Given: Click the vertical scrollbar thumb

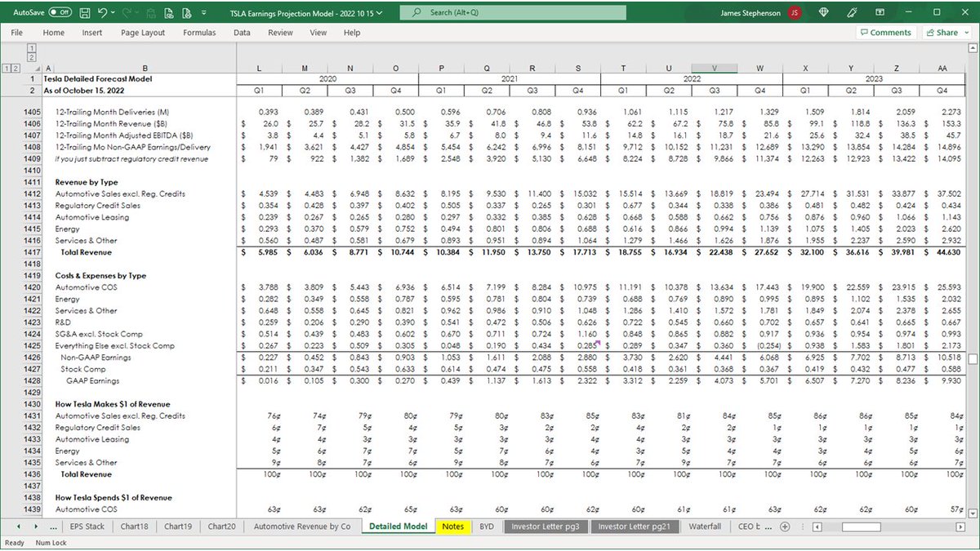Looking at the screenshot, I should pos(973,359).
